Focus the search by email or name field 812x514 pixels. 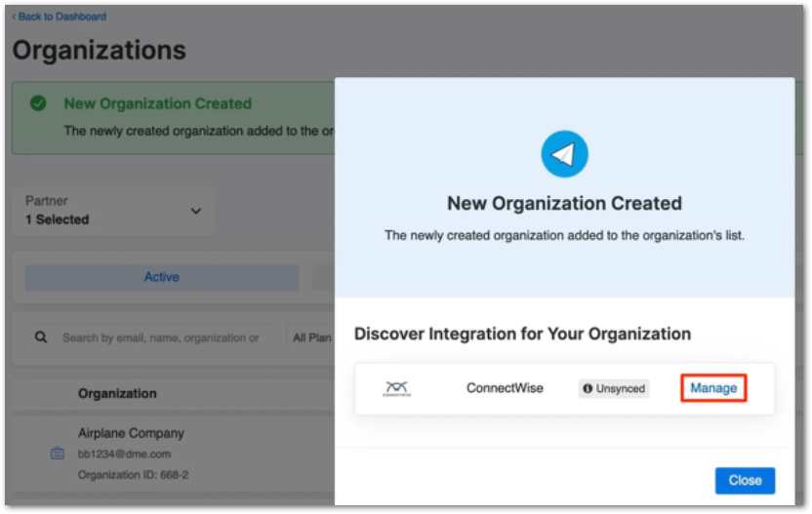pos(160,338)
